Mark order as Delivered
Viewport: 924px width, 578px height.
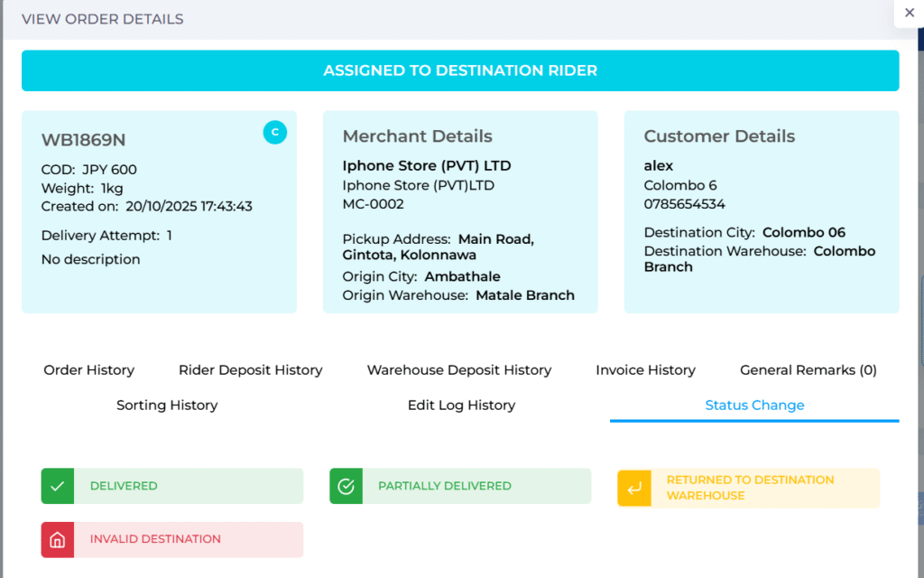[188, 486]
